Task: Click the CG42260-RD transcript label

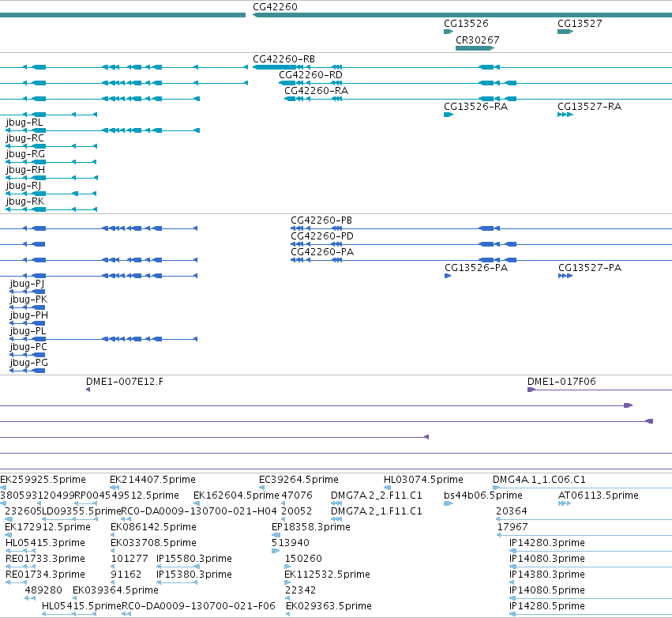Action: coord(310,75)
